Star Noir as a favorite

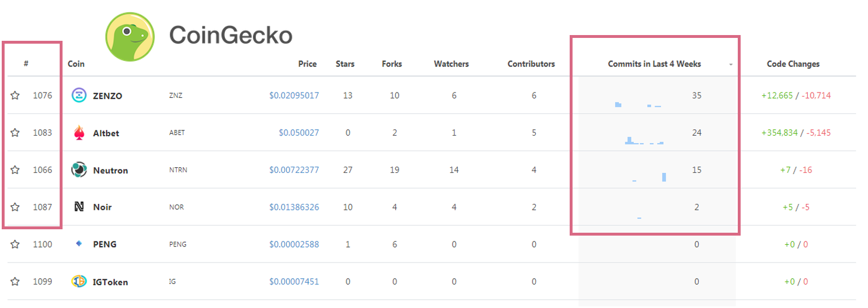point(15,207)
